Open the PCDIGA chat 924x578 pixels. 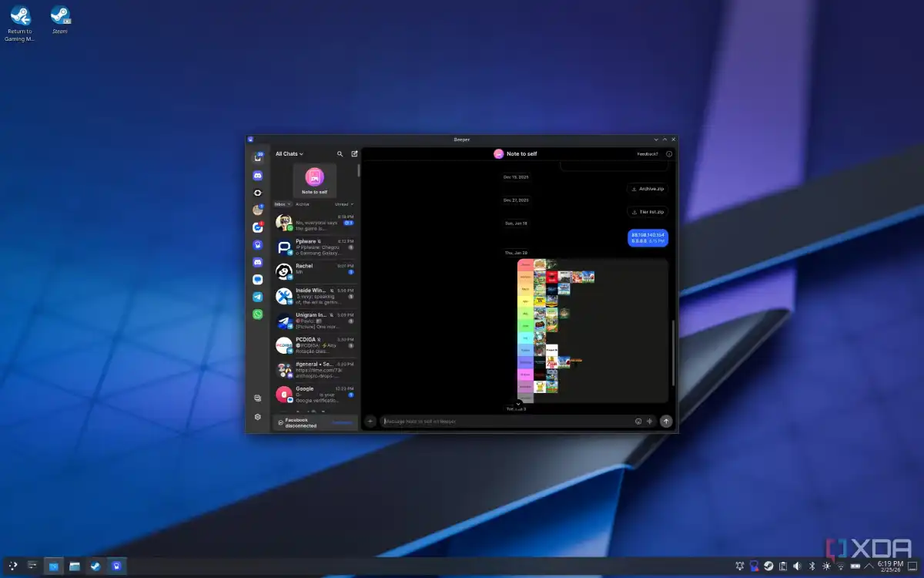[315, 345]
